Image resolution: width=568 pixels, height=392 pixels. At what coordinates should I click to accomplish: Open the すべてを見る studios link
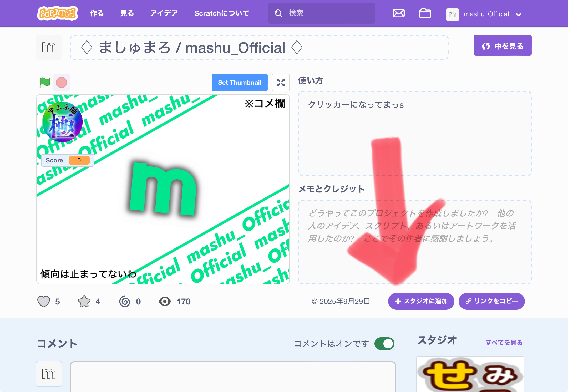pyautogui.click(x=504, y=343)
